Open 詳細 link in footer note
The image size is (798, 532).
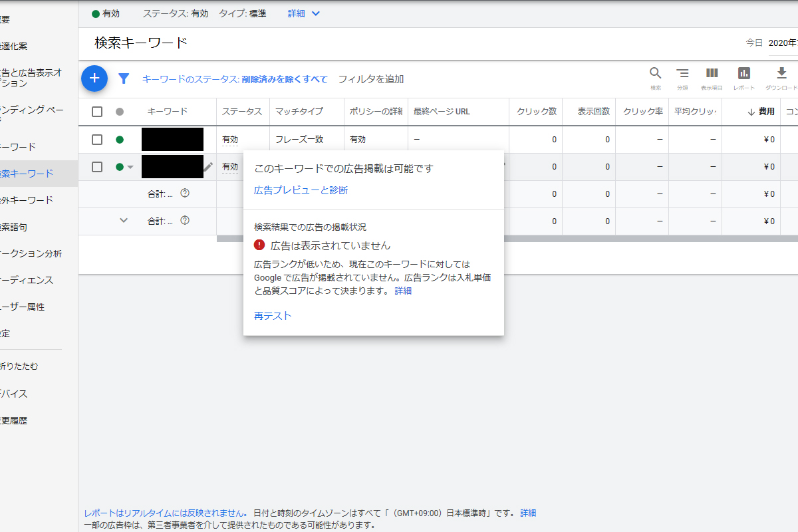(528, 513)
